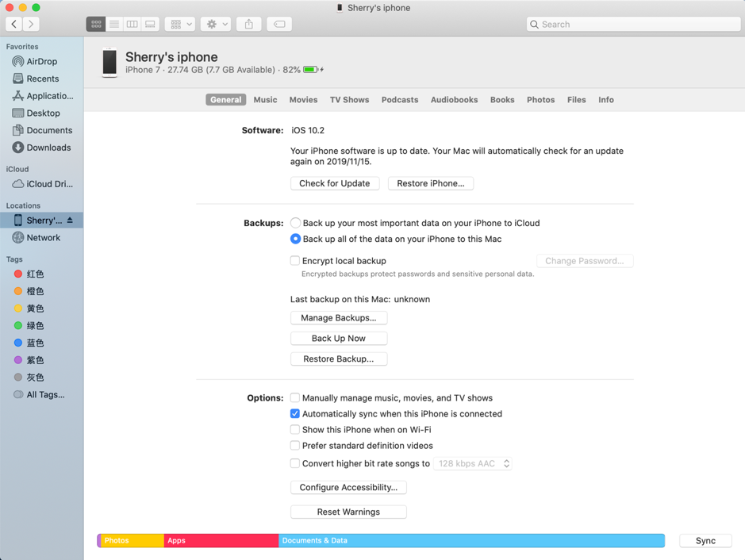Open AirDrop in the sidebar

[x=41, y=61]
